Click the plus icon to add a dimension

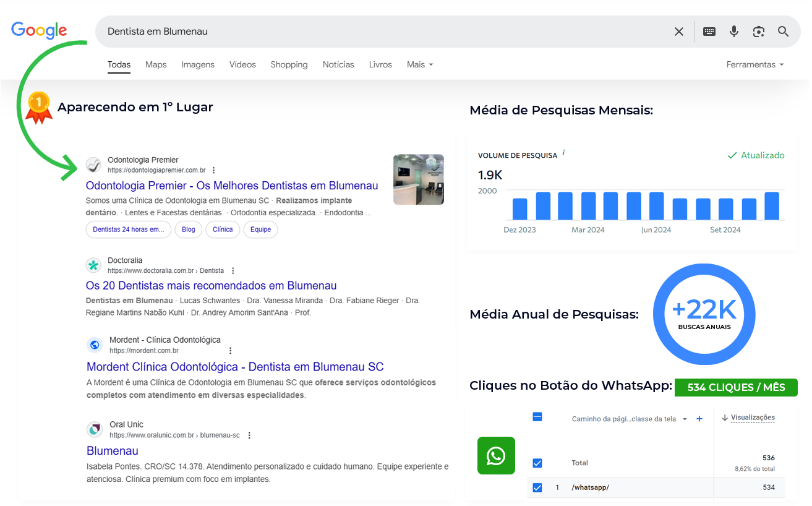[699, 419]
